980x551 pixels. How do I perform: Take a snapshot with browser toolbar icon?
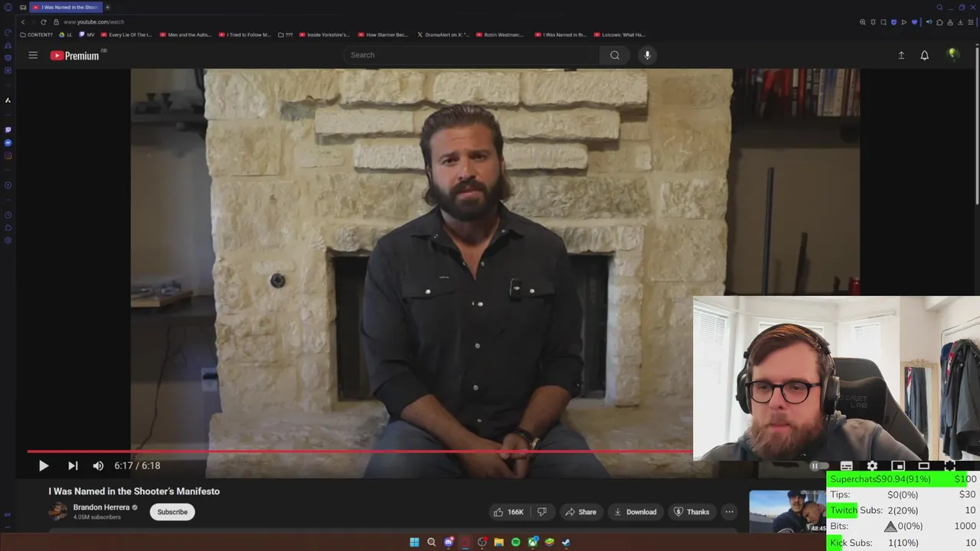tap(884, 22)
